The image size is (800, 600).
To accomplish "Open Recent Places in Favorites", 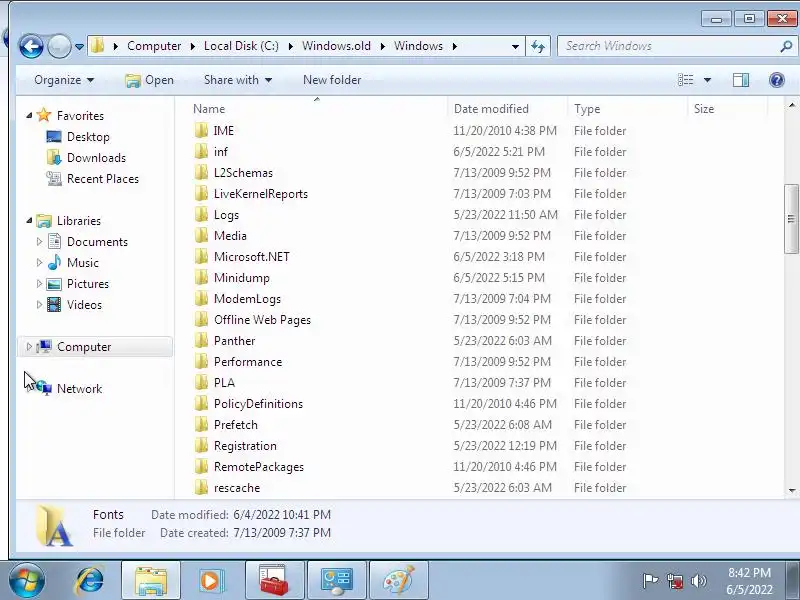I will (x=103, y=179).
